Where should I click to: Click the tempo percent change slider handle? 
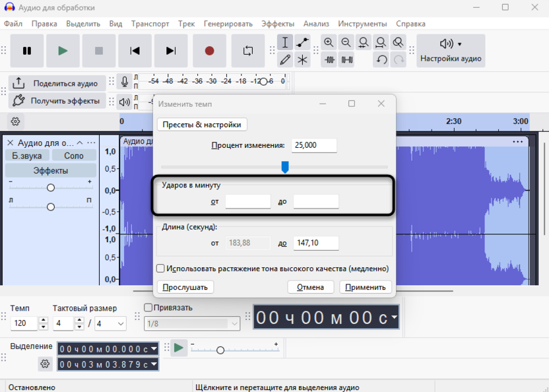coord(285,167)
